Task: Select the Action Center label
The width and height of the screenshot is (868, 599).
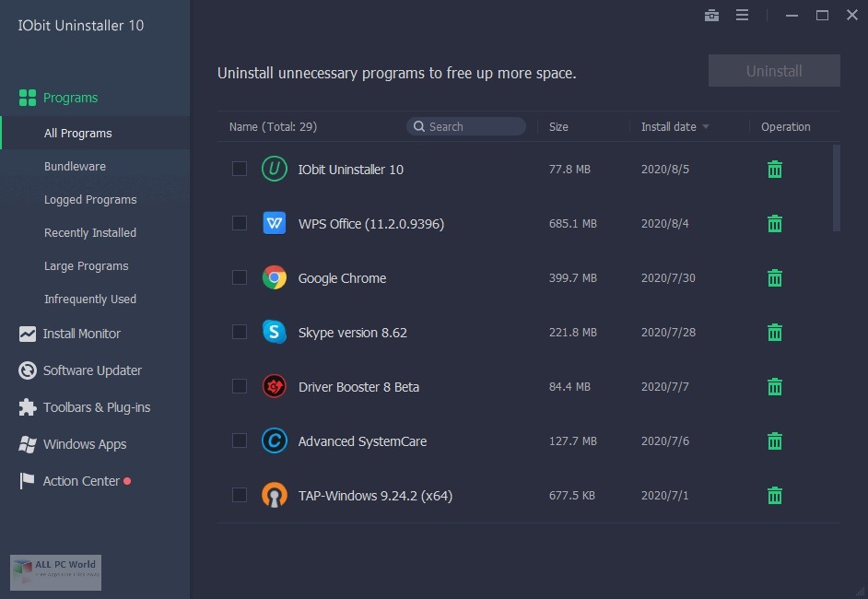Action: [x=81, y=481]
